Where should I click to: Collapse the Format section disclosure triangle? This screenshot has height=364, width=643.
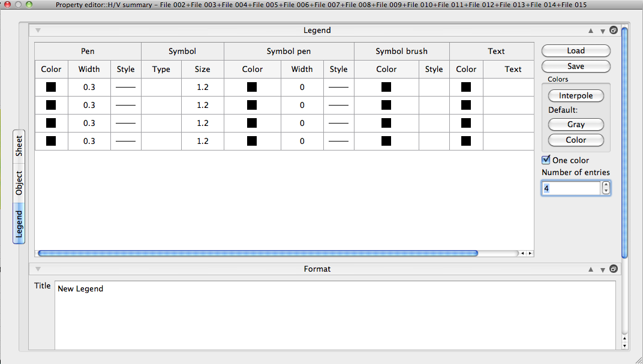pyautogui.click(x=38, y=269)
